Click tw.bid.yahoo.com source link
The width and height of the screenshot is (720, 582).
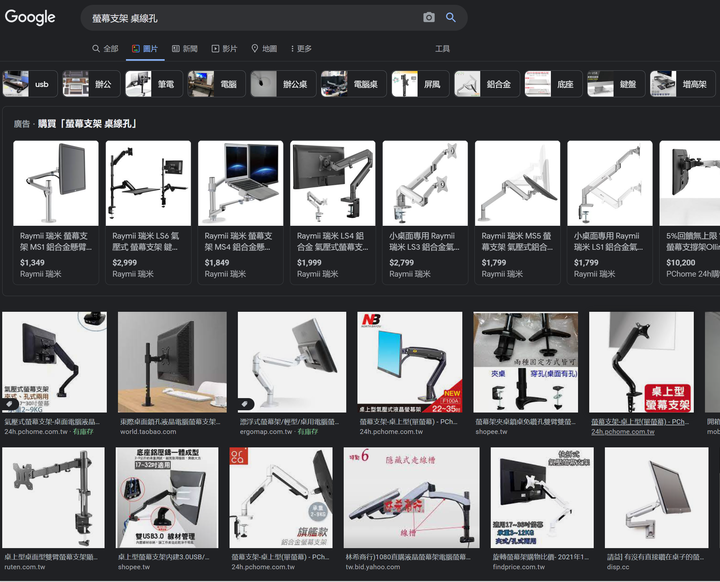(x=373, y=567)
